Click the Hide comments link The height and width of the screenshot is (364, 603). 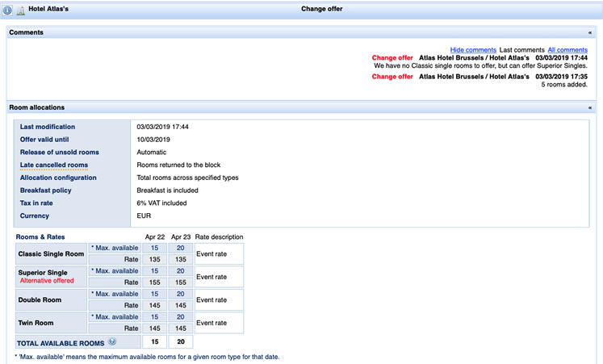click(x=473, y=50)
